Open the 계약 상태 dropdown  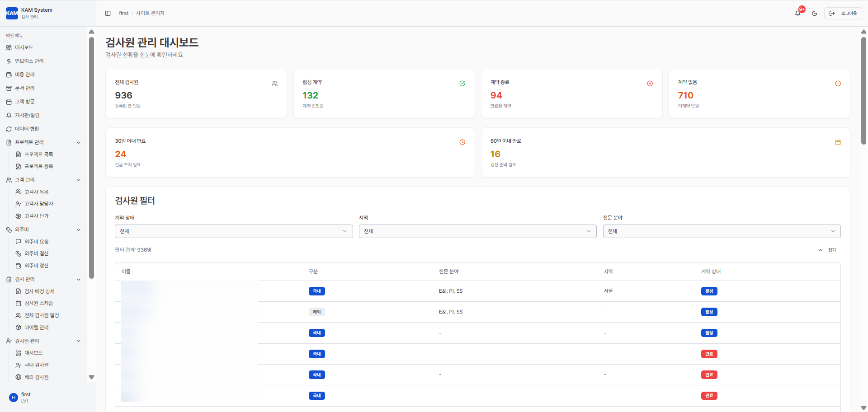[233, 231]
